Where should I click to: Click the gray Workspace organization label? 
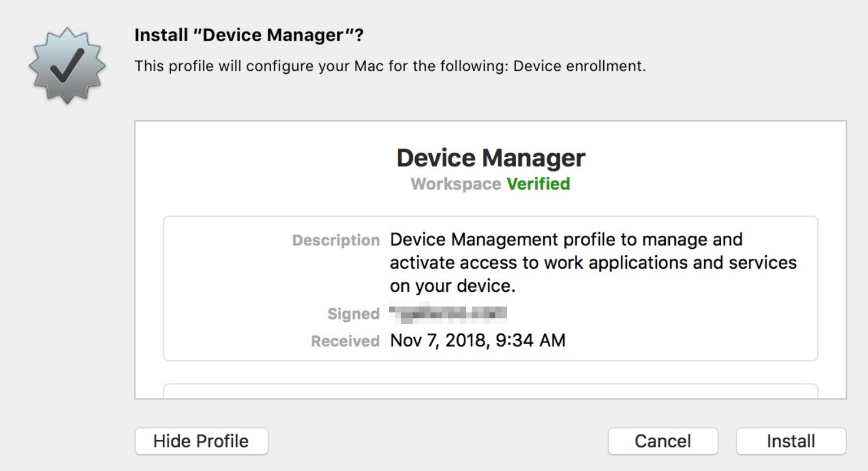point(456,184)
